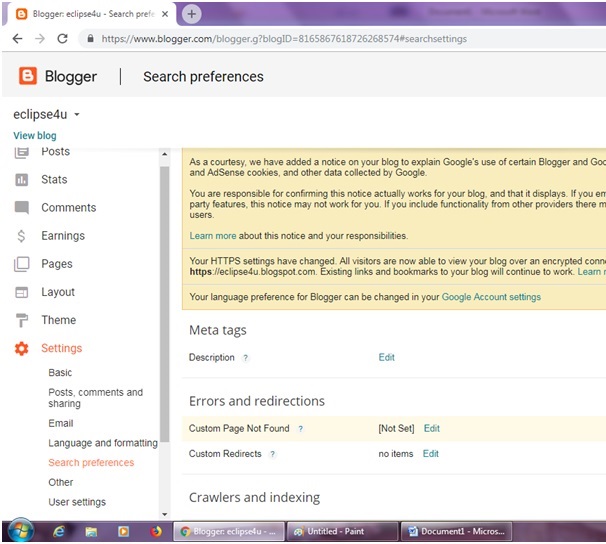The height and width of the screenshot is (544, 606).
Task: Open the Posts menu item
Action: click(56, 152)
